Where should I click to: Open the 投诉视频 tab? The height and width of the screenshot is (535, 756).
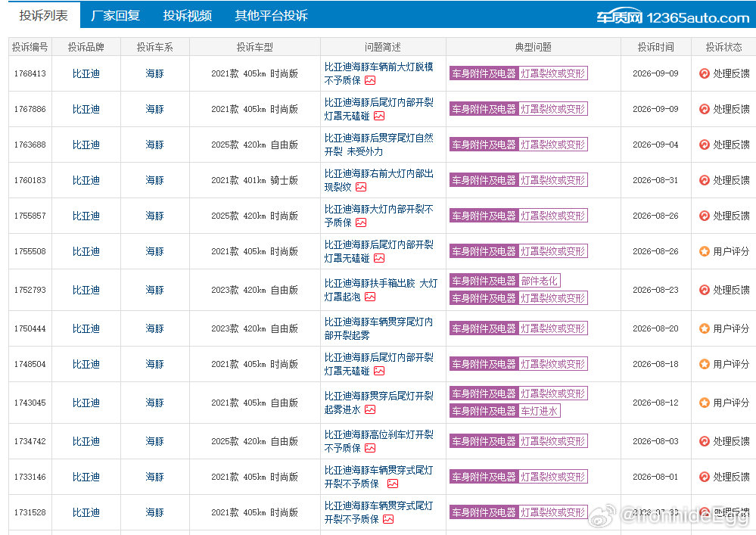point(187,15)
